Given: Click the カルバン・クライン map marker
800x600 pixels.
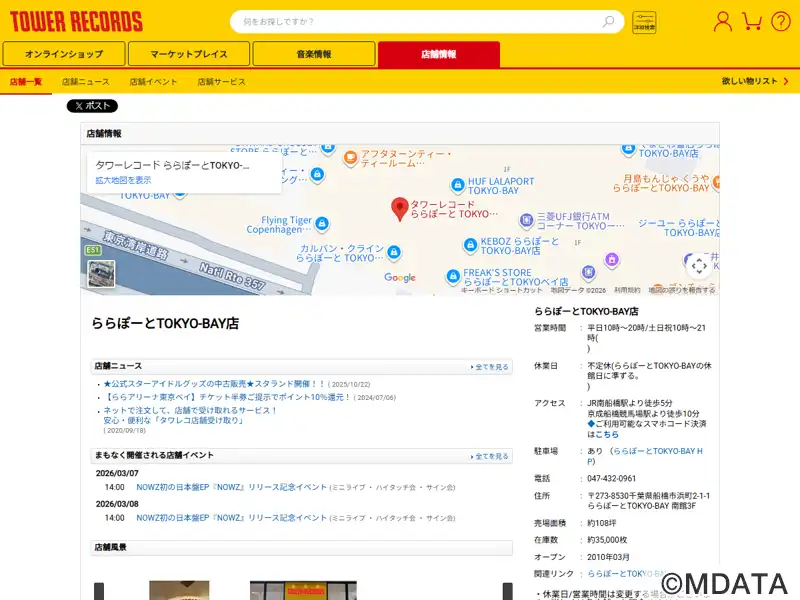Looking at the screenshot, I should coord(393,252).
